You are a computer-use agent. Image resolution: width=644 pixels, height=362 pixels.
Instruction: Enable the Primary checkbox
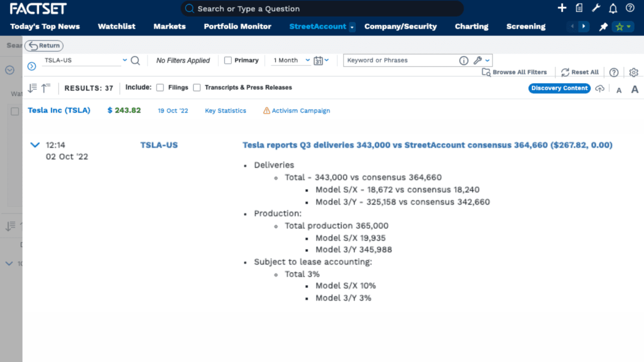click(228, 60)
